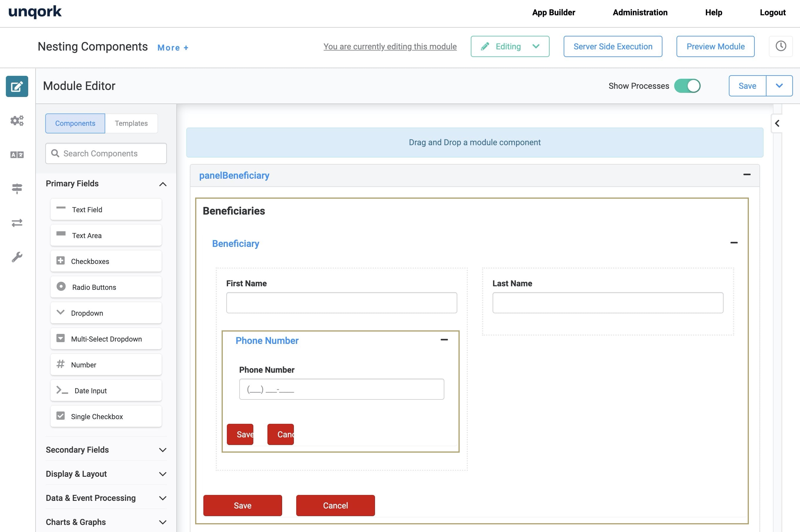Click the large red Cancel button
This screenshot has height=532, width=800.
point(336,506)
